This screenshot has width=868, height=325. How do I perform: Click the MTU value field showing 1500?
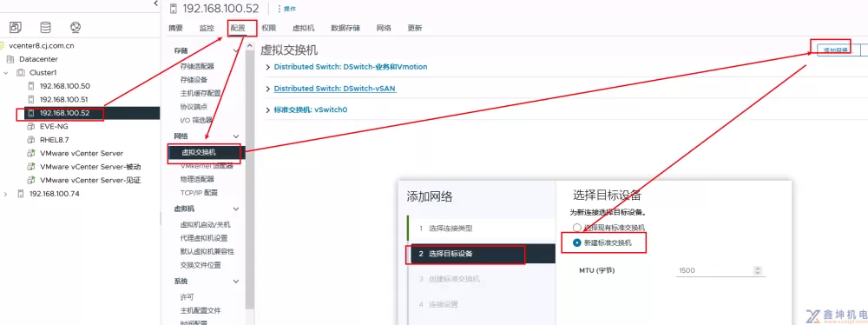[714, 270]
